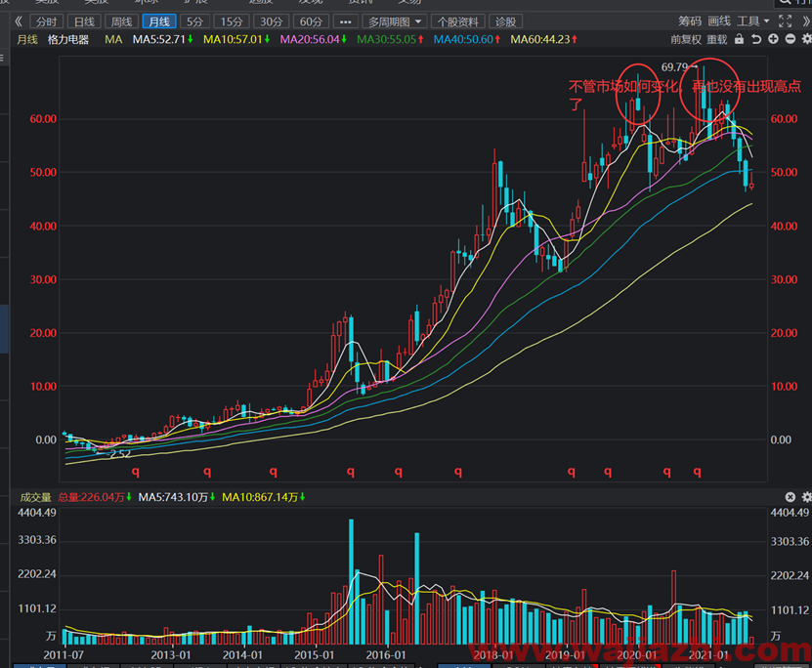Switch to 周线 weekly chart
The image size is (812, 668).
[122, 21]
